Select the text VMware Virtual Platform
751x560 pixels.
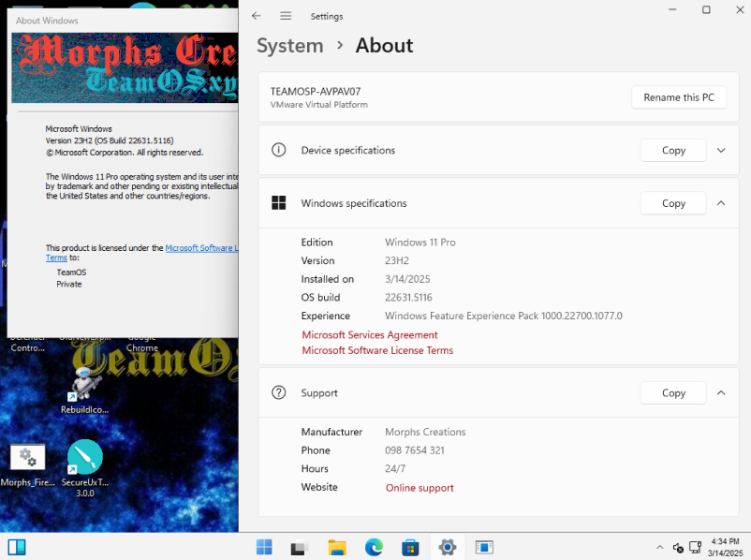319,105
